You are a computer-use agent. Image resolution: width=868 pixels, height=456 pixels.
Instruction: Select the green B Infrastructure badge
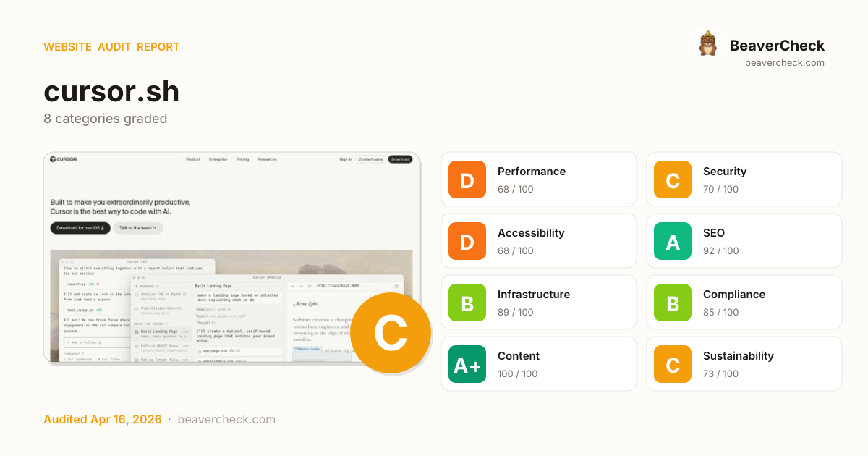(467, 303)
